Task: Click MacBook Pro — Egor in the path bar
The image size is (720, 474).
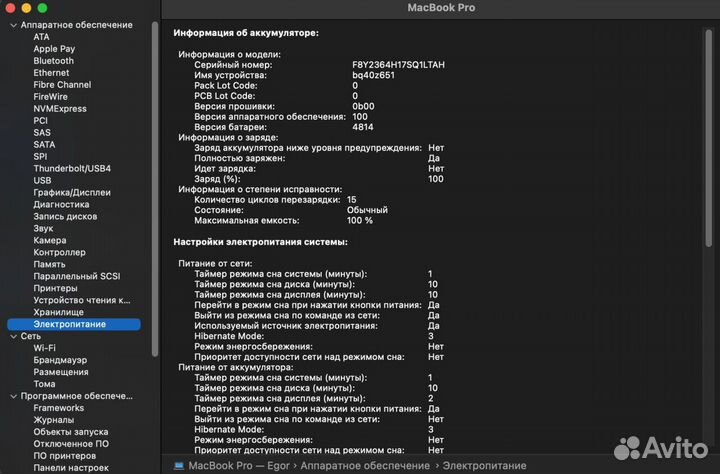Action: [x=239, y=465]
